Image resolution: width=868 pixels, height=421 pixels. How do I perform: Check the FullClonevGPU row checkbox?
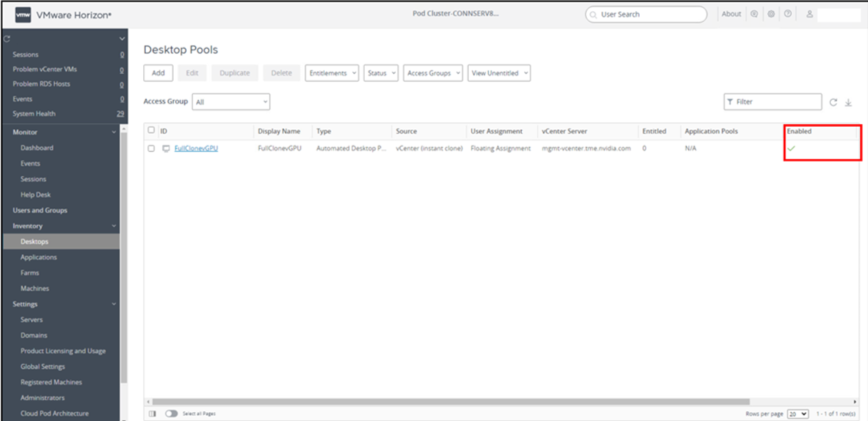click(x=151, y=148)
